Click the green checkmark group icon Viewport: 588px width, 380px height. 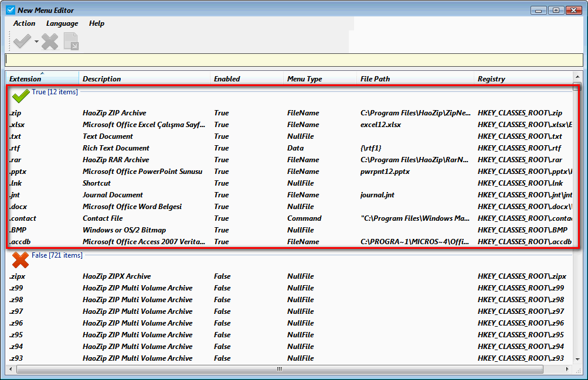[21, 96]
